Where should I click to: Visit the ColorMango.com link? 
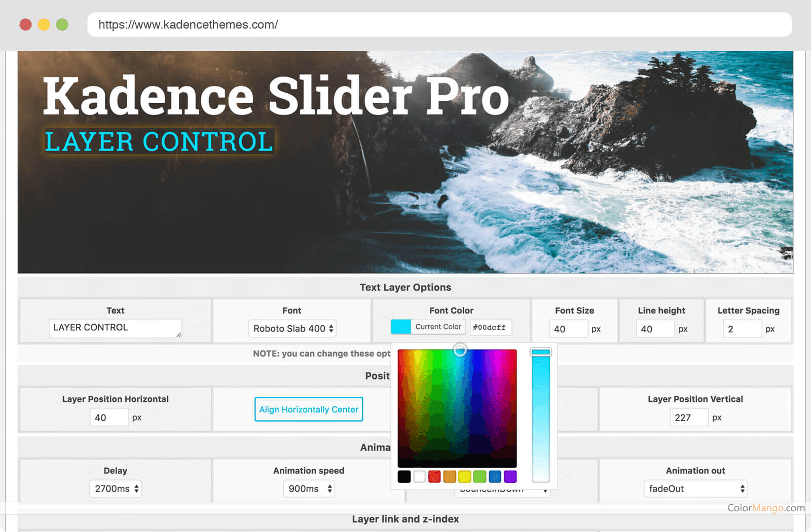click(765, 508)
